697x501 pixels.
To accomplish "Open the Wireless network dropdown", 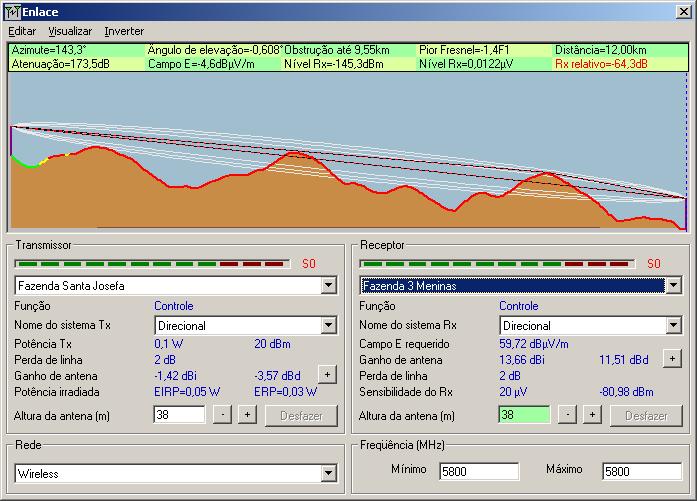I will tap(329, 473).
